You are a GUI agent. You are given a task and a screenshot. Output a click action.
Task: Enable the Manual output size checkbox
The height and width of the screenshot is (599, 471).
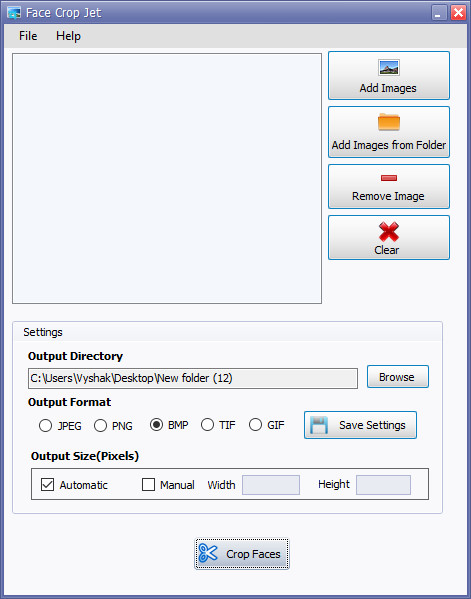(148, 484)
